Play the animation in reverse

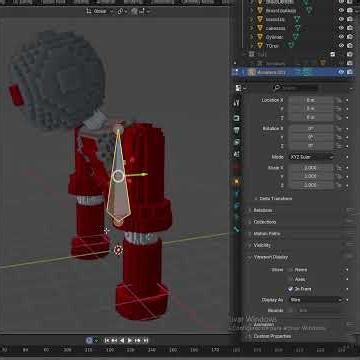(122, 340)
